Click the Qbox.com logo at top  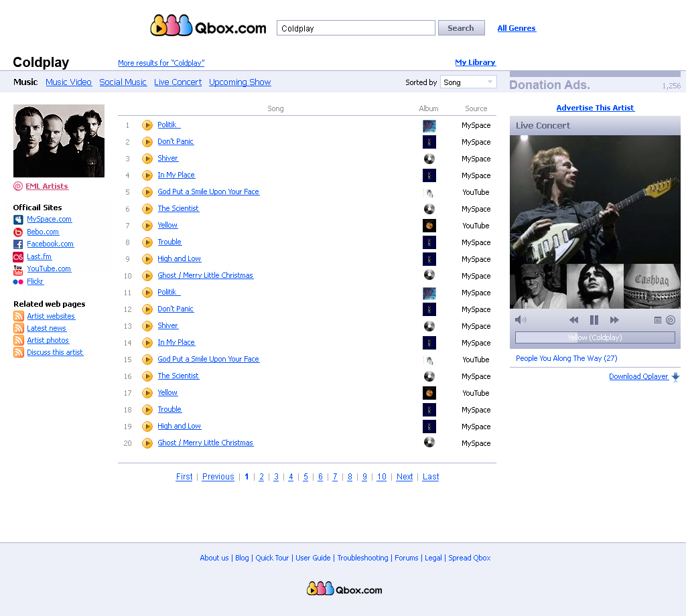(208, 26)
